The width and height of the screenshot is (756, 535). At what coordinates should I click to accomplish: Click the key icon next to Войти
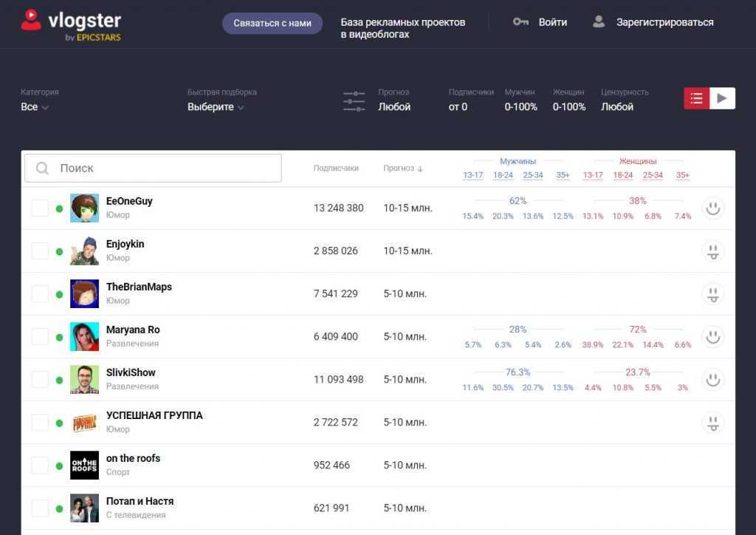[520, 22]
